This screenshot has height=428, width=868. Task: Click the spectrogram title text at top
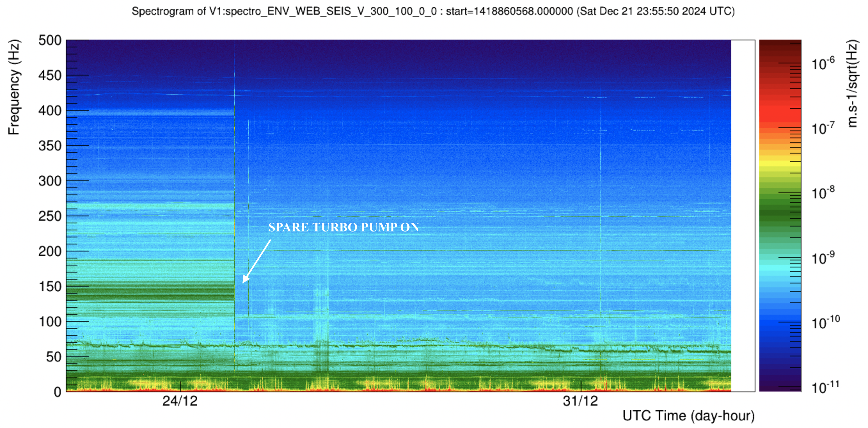pyautogui.click(x=433, y=11)
